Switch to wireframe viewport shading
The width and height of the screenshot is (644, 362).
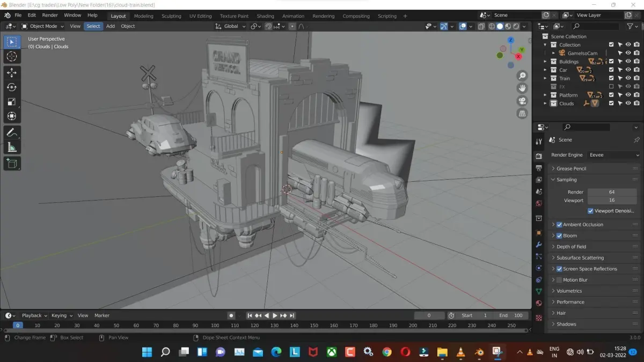[492, 26]
